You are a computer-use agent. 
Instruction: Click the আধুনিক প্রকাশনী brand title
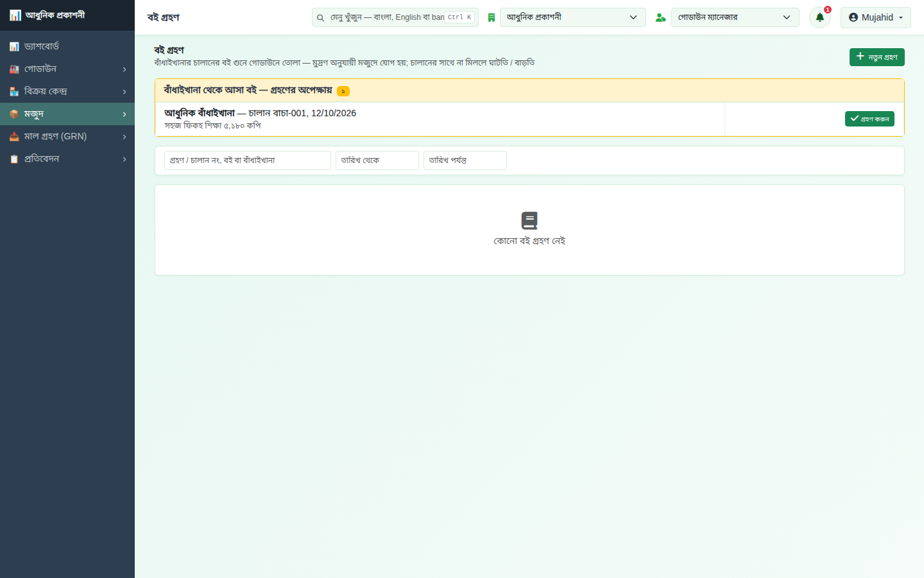tap(55, 15)
